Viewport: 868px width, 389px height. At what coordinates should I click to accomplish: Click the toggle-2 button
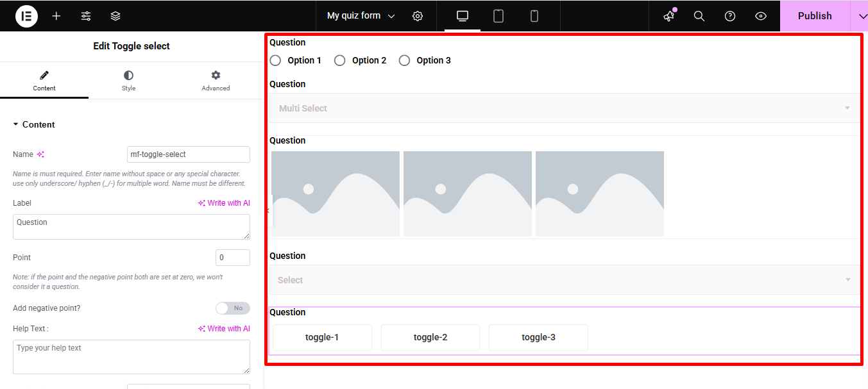tap(430, 338)
